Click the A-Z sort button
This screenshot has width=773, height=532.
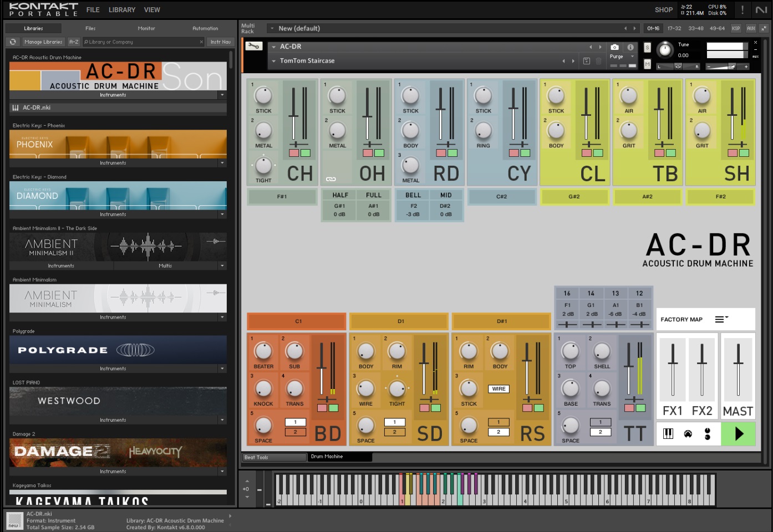[x=74, y=42]
